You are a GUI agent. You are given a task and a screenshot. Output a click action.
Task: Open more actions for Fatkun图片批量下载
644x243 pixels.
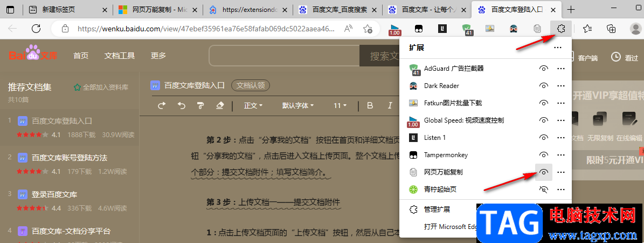click(561, 103)
